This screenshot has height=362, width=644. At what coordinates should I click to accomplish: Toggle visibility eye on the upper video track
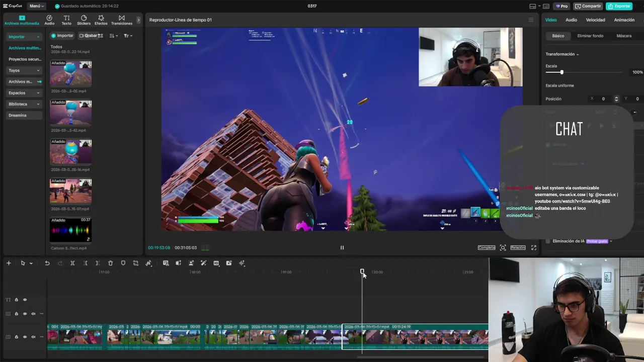pyautogui.click(x=25, y=314)
